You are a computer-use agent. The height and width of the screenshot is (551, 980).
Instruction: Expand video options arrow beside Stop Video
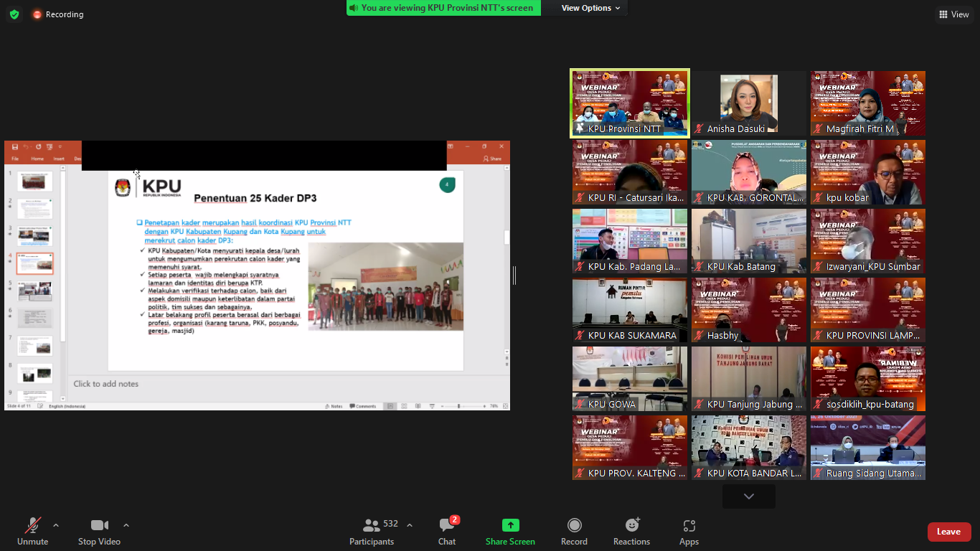126,525
